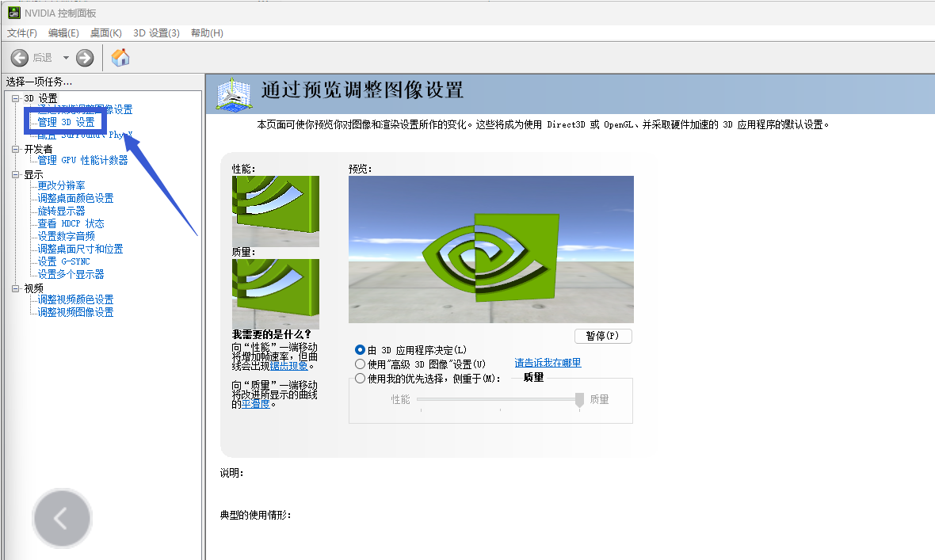Open the 请告诉我在哪里 link

548,363
